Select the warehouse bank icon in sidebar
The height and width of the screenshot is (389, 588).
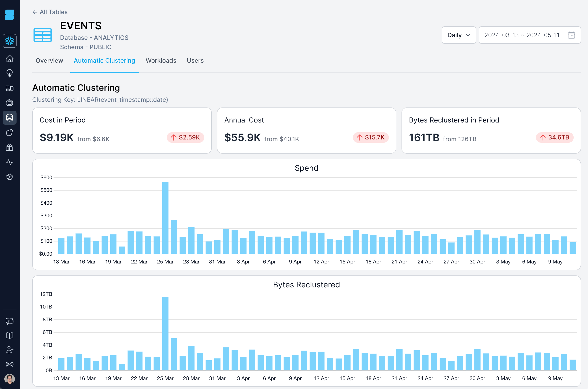point(9,147)
